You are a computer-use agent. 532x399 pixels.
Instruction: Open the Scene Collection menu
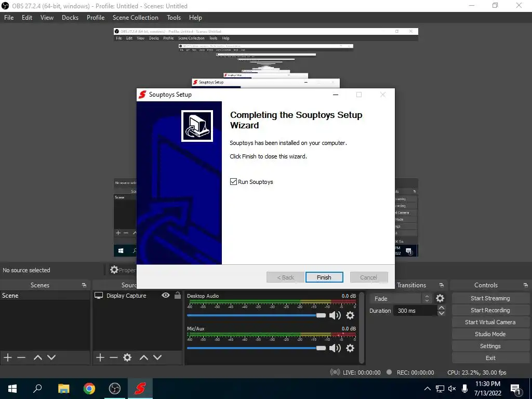(136, 18)
